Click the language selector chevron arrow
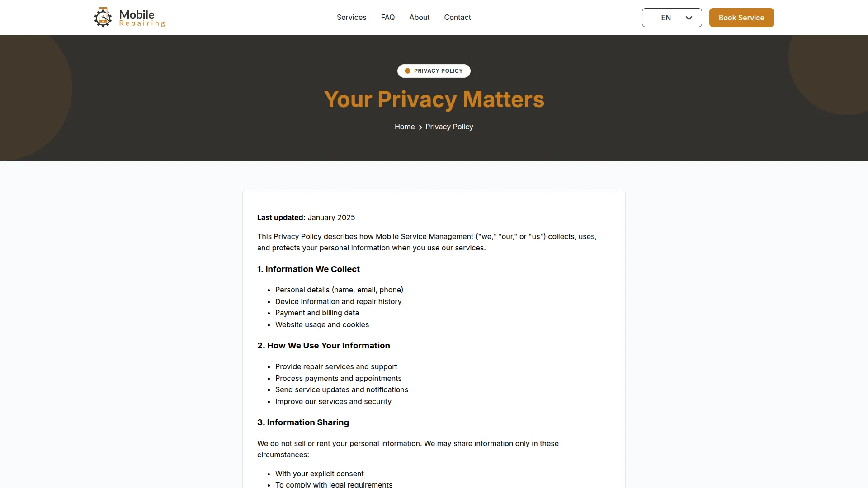This screenshot has height=488, width=868. tap(689, 18)
